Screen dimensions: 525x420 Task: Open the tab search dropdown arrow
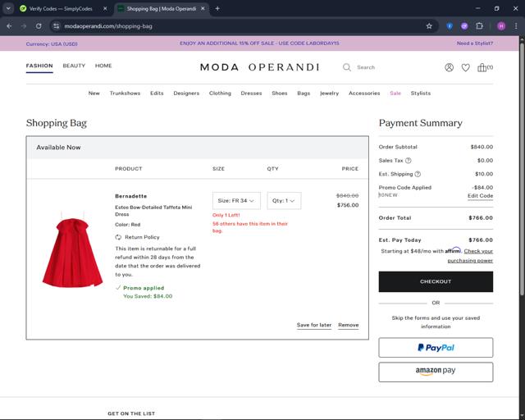coord(8,9)
